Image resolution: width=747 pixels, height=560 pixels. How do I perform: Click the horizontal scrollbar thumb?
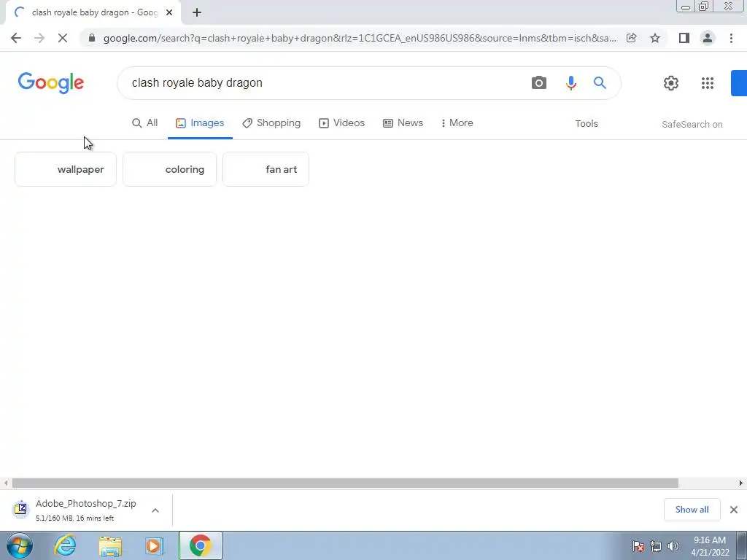click(345, 483)
